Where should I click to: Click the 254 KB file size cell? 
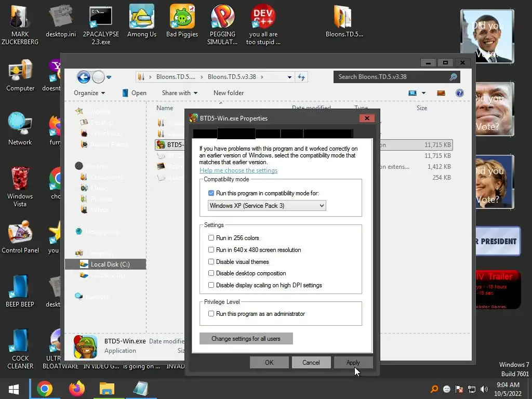pos(442,178)
